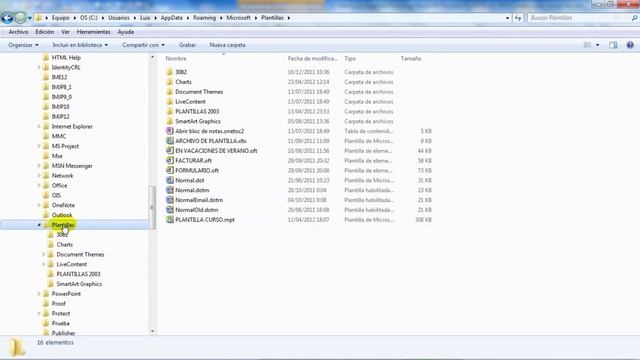The image size is (640, 360).
Task: Select PowerPoint folder in navigation tree
Action: click(66, 294)
